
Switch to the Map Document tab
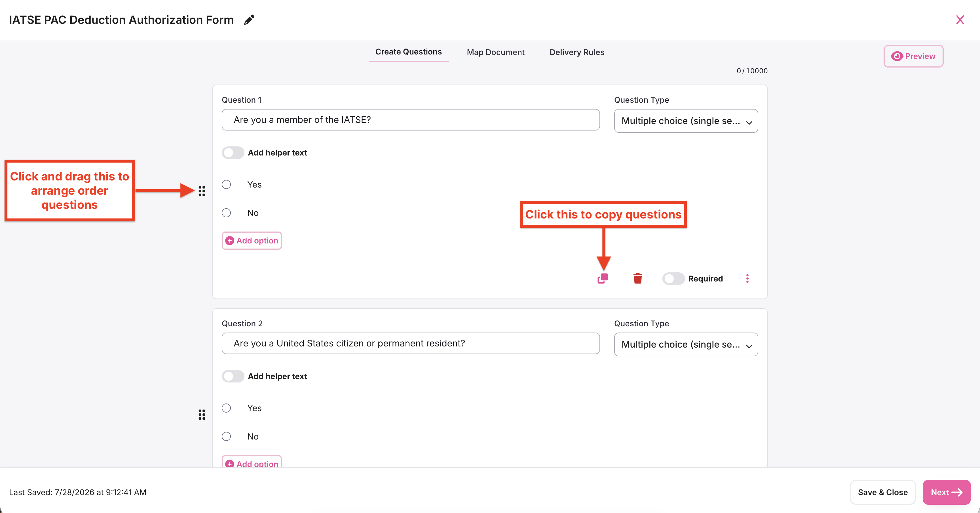click(495, 52)
